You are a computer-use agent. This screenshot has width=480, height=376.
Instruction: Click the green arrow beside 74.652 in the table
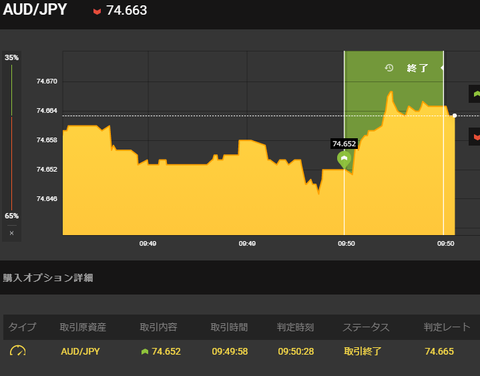coord(145,351)
